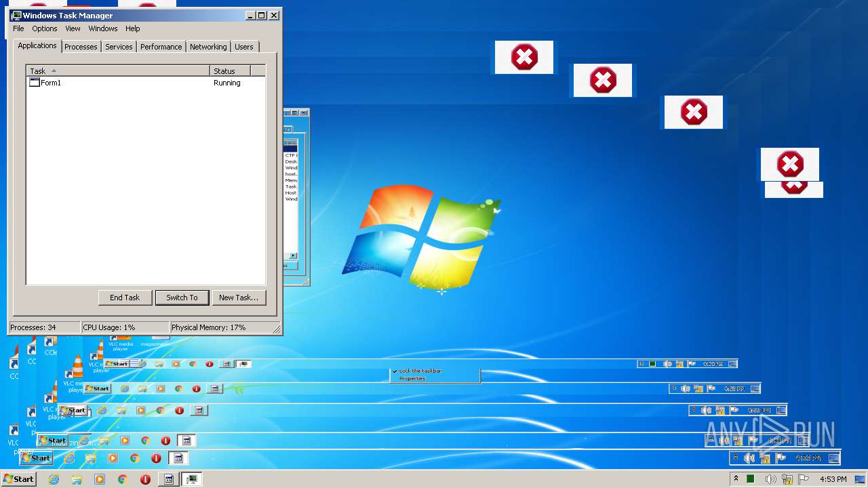
Task: Open Windows Explorer folder icon on taskbar
Action: 77,479
